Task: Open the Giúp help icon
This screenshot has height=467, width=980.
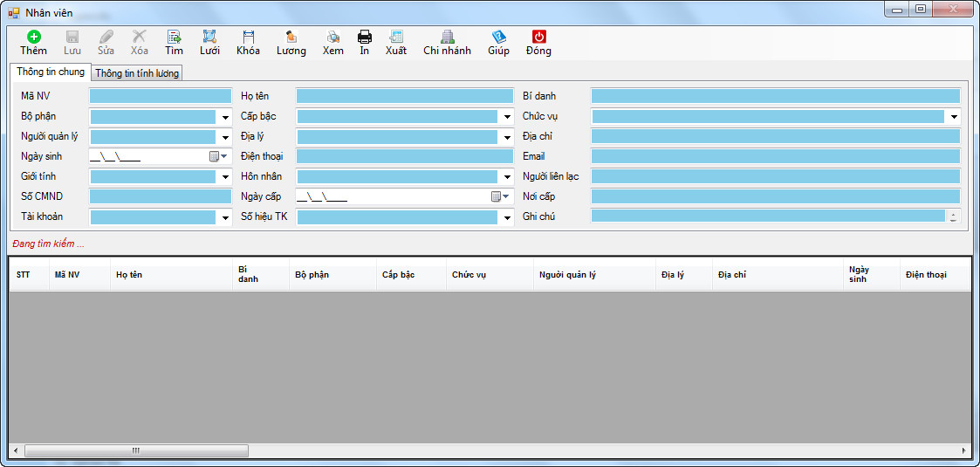Action: pos(499,37)
